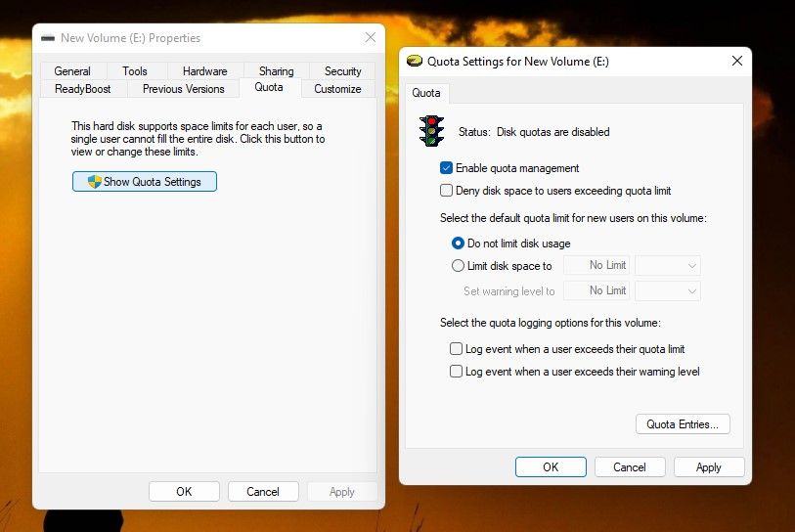Toggle Enable quota management checkbox
Viewport: 795px width, 532px height.
click(447, 168)
